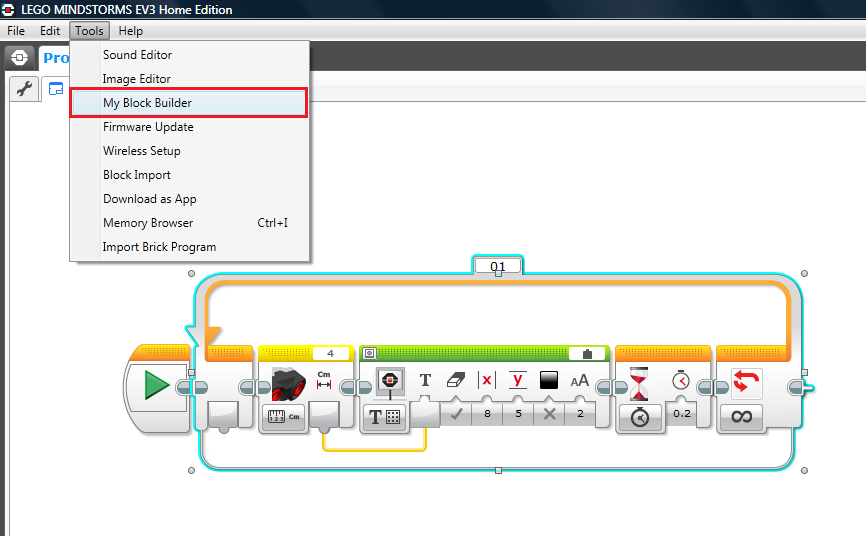Viewport: 866px width, 536px height.
Task: Edit the font size value 2
Action: pos(580,414)
